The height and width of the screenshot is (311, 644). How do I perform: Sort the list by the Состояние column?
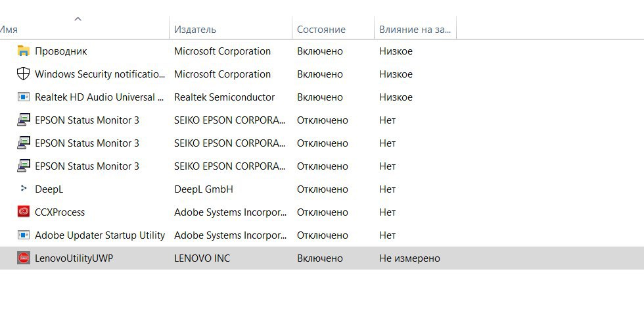point(321,30)
